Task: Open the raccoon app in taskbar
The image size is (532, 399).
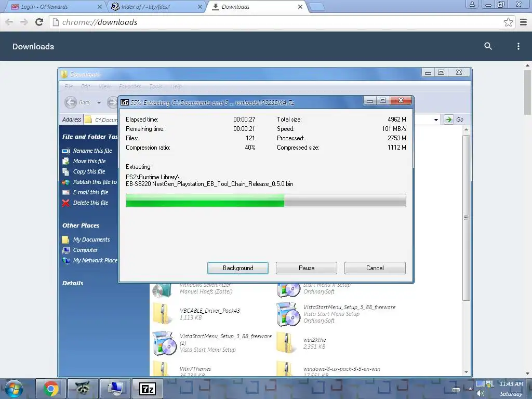Action: pyautogui.click(x=83, y=389)
